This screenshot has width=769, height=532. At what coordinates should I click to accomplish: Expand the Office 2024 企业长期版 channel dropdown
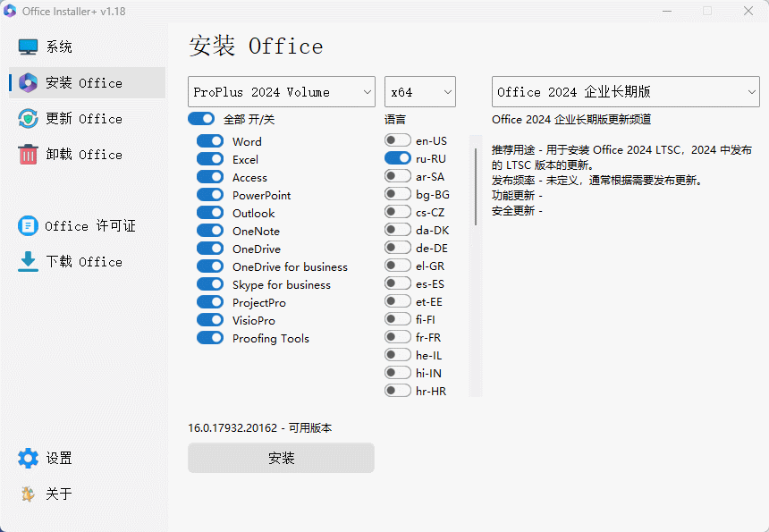(x=626, y=92)
